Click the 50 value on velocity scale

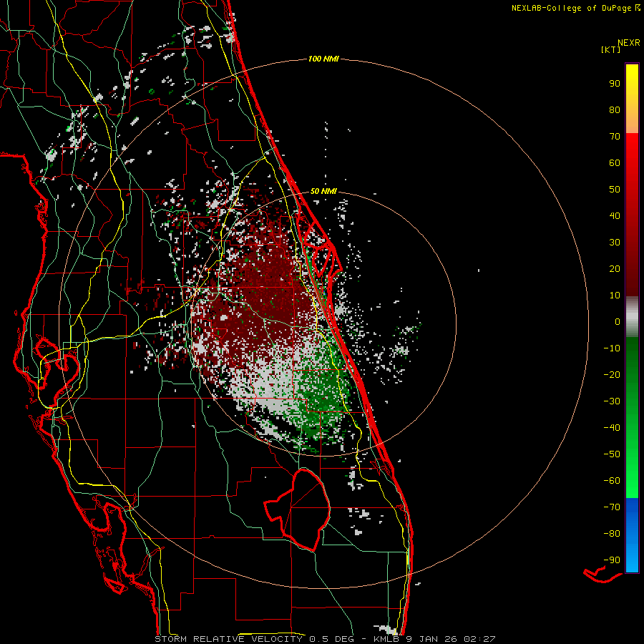coord(615,190)
